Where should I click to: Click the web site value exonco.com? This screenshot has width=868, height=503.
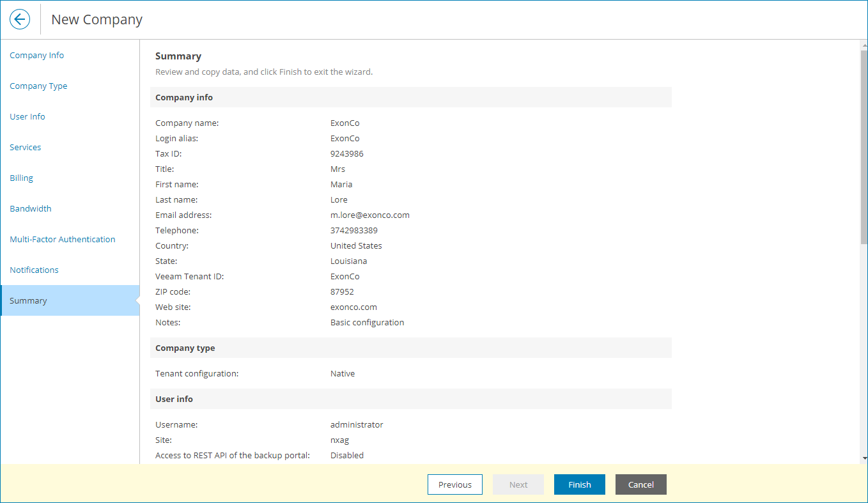[x=353, y=307]
